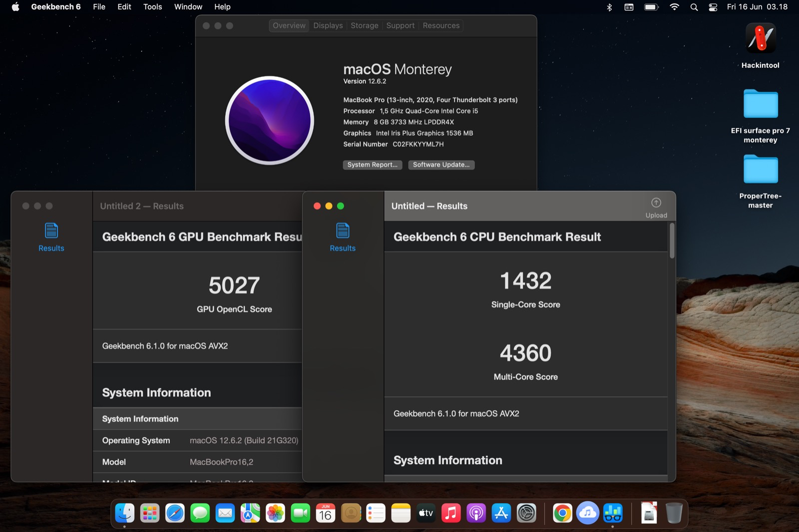
Task: Open the Support tab in About This Mac
Action: (x=400, y=25)
